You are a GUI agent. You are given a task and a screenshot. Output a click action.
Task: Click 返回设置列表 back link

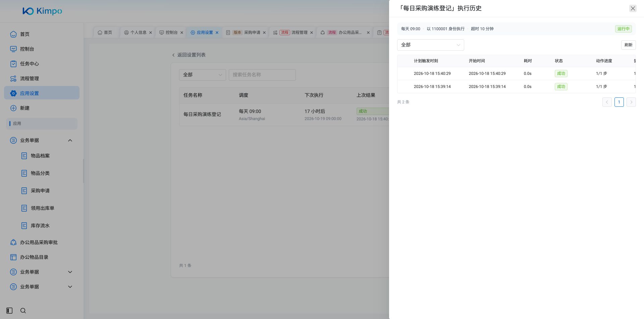point(189,55)
